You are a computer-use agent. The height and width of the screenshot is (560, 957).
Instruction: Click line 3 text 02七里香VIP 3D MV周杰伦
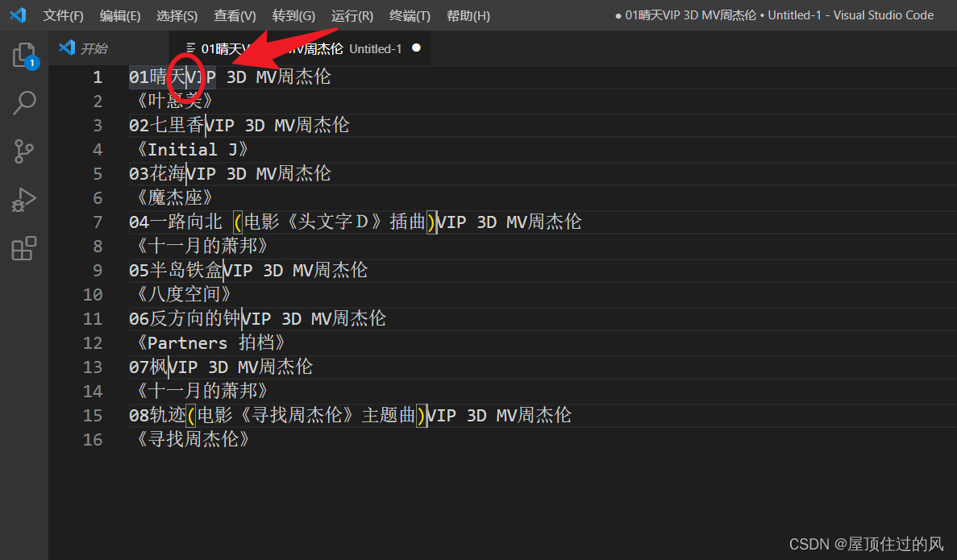pyautogui.click(x=239, y=125)
